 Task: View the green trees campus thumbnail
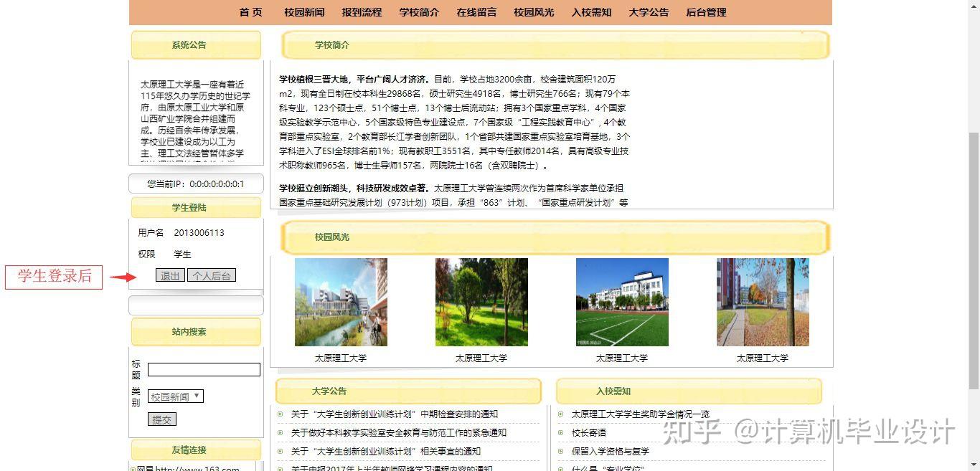pos(481,302)
